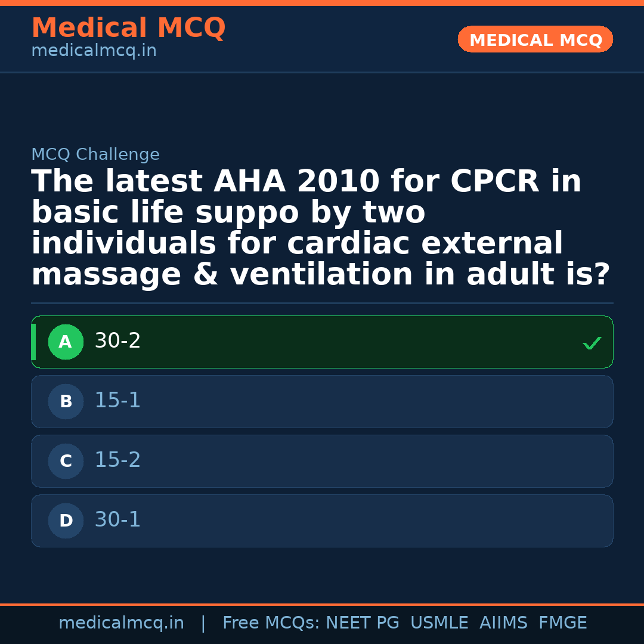Click USMLE in the footer
This screenshot has height=644, width=644.
pos(439,623)
